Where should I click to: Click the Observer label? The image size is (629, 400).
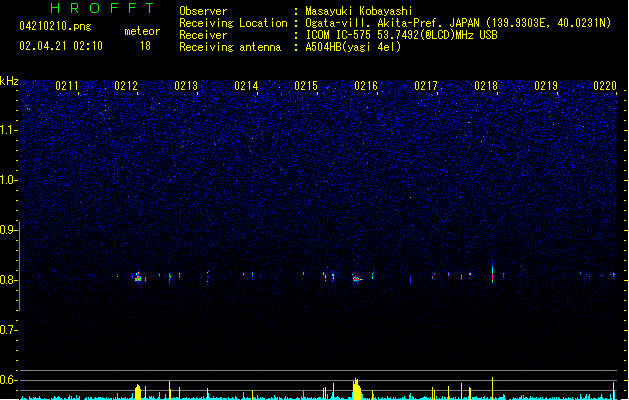[203, 11]
